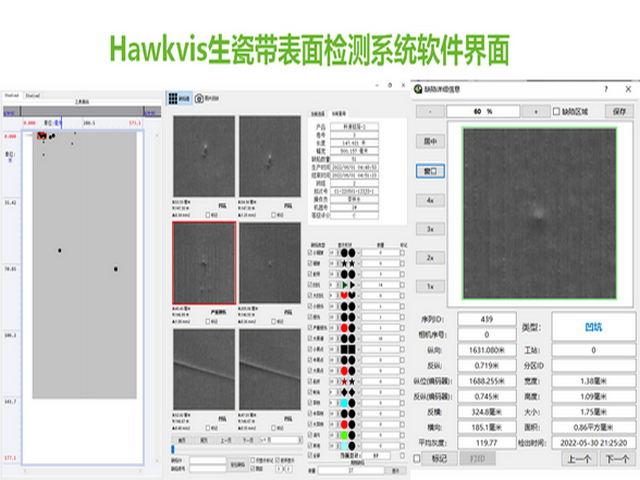
Task: Tick the mark box under the first thumbnail
Action: (x=208, y=215)
